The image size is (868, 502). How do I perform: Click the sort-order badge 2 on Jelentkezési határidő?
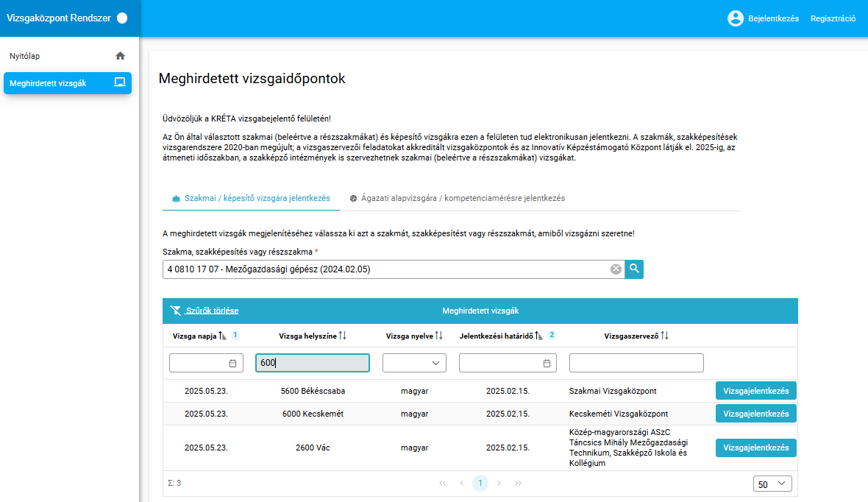pyautogui.click(x=552, y=335)
